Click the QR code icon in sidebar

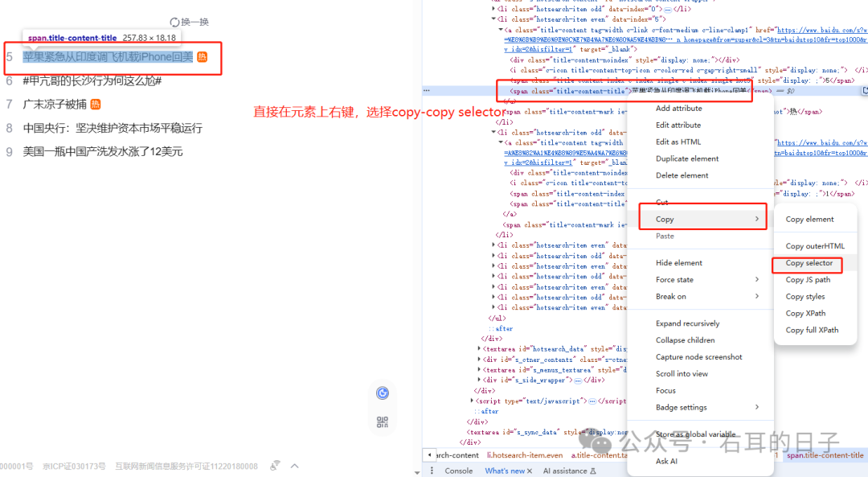point(383,422)
